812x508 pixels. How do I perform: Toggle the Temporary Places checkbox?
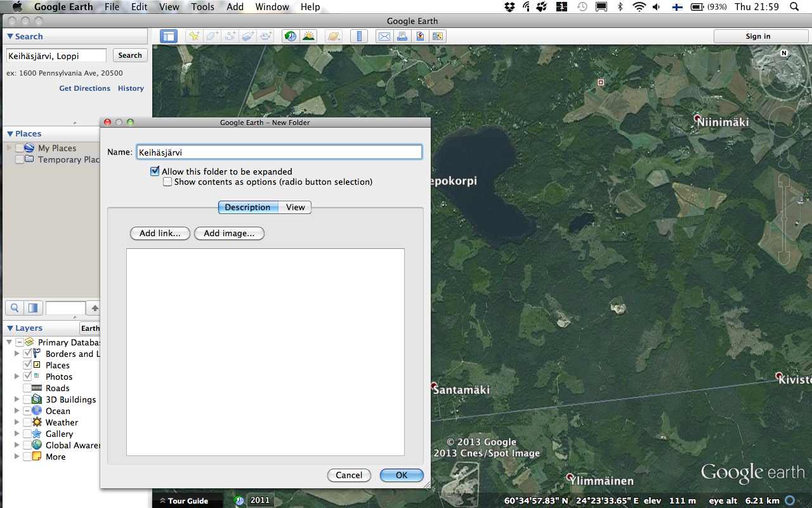[20, 159]
